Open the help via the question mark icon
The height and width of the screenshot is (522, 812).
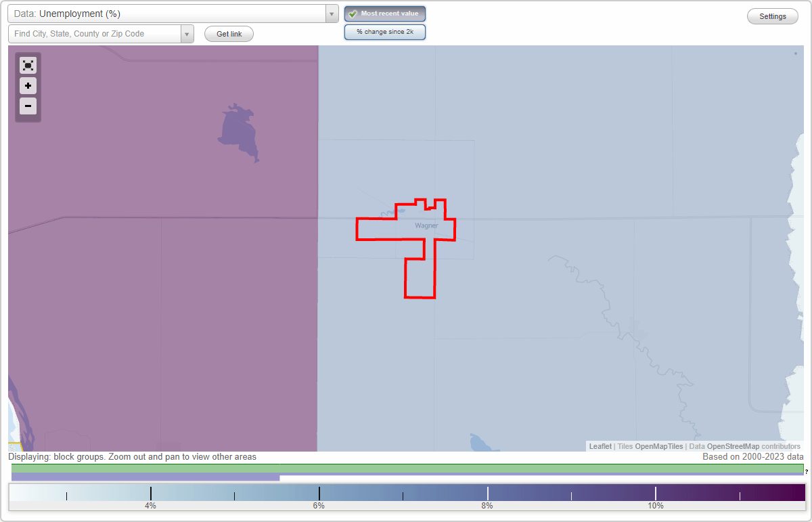(807, 470)
